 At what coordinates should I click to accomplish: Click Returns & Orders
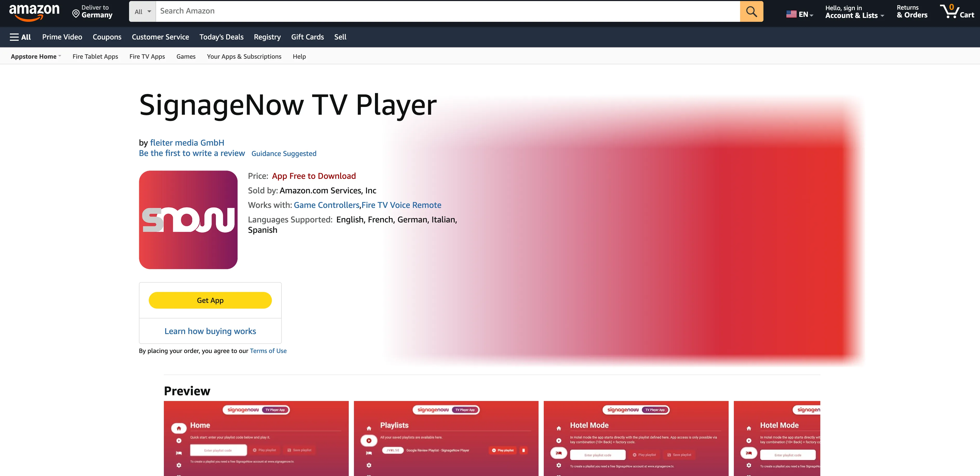coord(912,11)
